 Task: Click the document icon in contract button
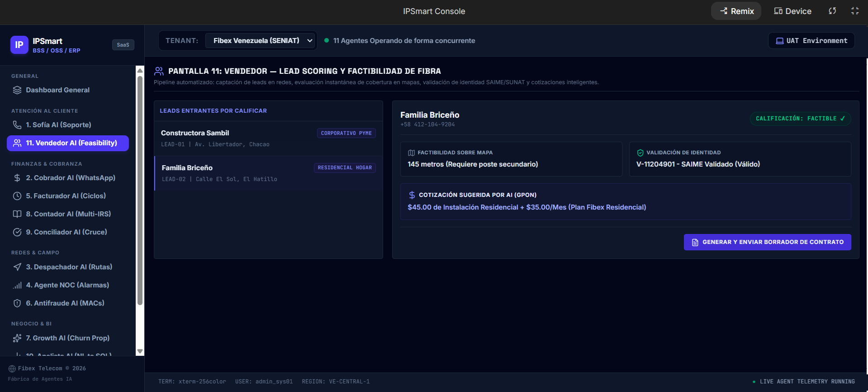point(695,243)
